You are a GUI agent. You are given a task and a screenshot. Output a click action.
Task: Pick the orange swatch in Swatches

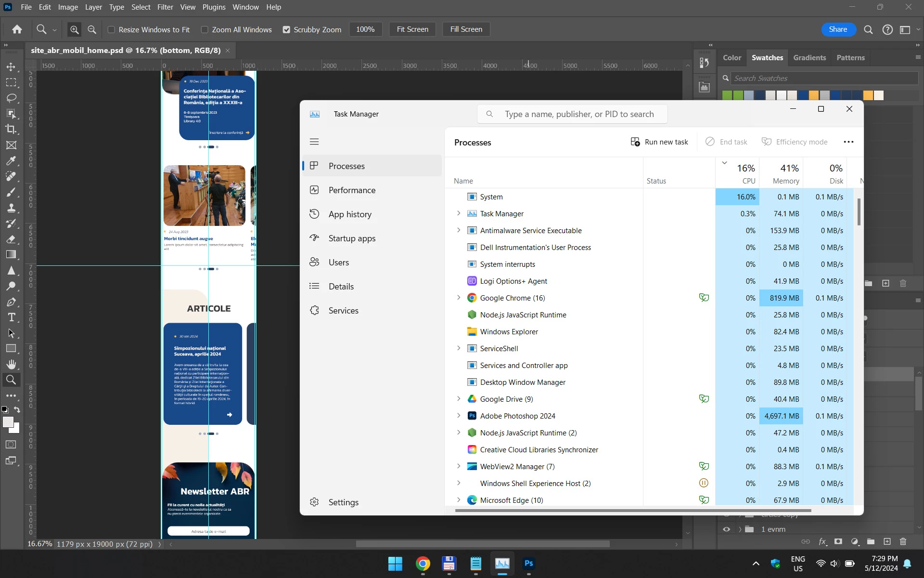[814, 95]
